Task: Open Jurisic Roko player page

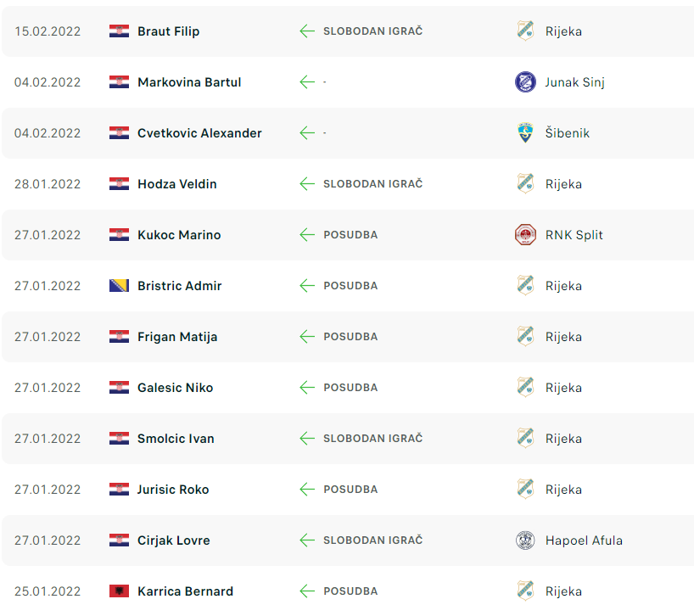Action: pos(172,490)
